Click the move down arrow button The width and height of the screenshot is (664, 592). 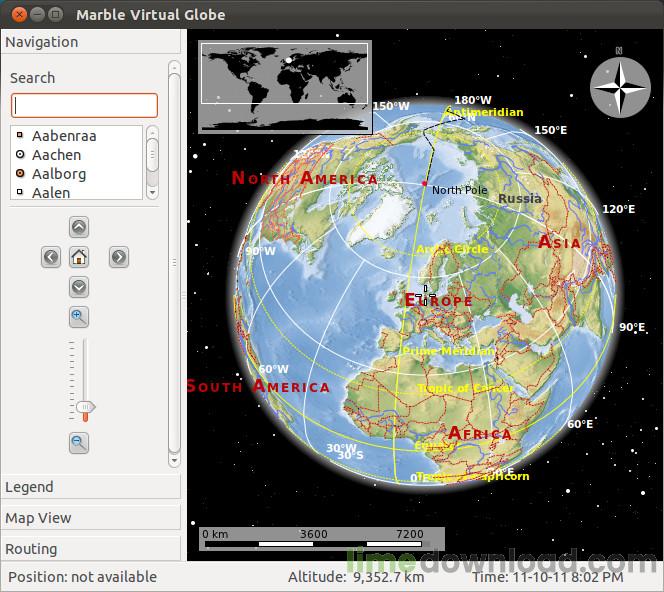point(79,288)
